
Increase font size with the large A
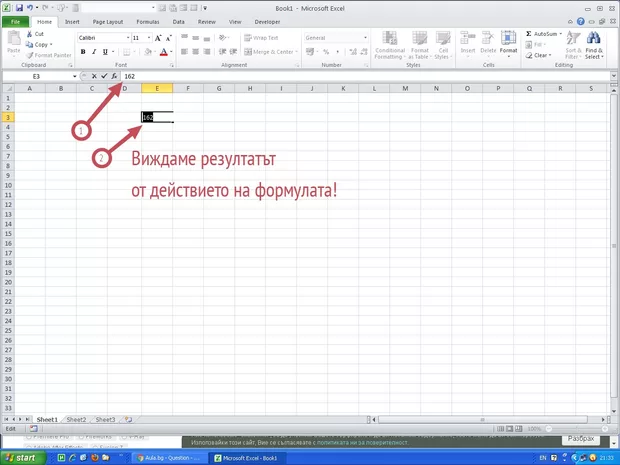pyautogui.click(x=158, y=38)
